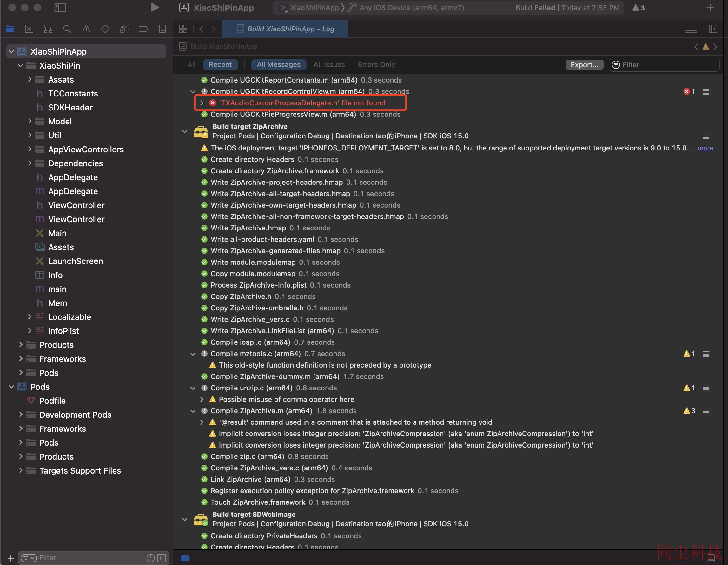Click the build log Filter field

[664, 65]
